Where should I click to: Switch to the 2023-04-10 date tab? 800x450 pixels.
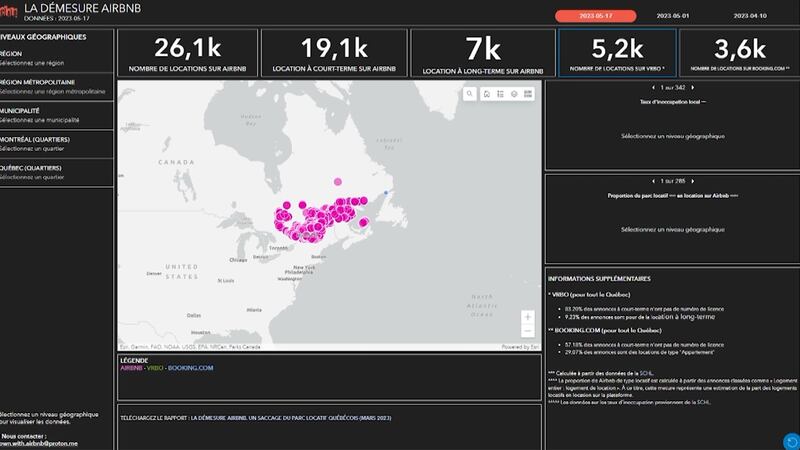[x=752, y=16]
